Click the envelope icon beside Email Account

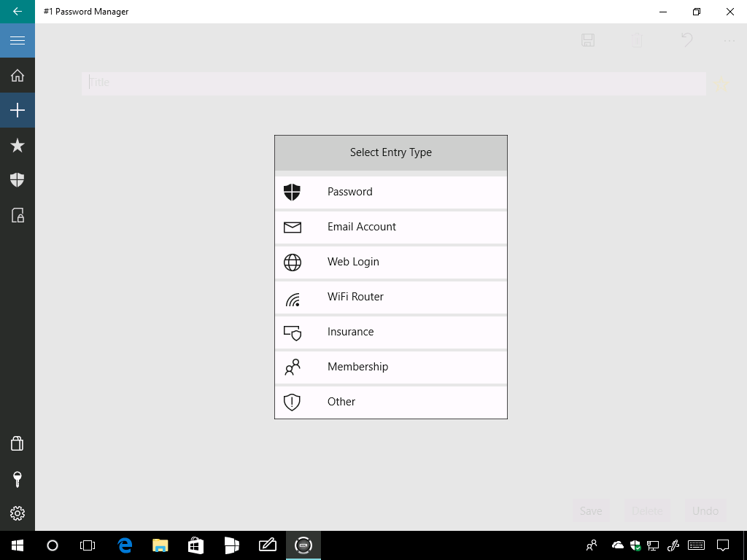(x=292, y=227)
